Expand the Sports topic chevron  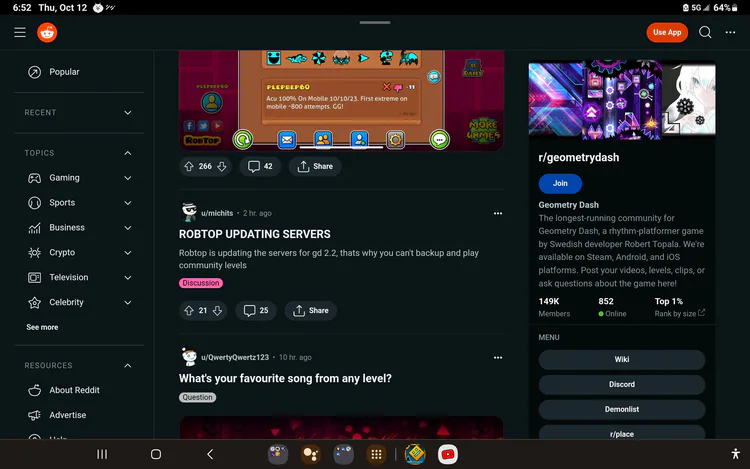tap(128, 203)
